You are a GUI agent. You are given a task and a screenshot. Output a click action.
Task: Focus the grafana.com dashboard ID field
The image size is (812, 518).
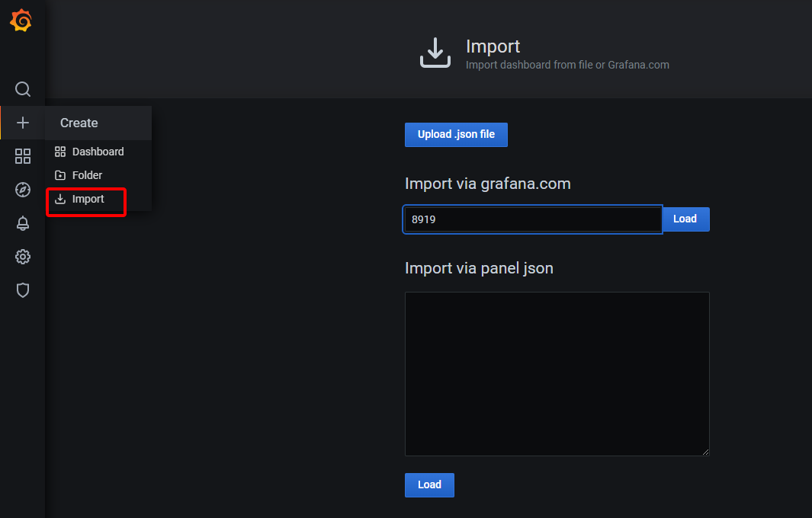(x=532, y=219)
